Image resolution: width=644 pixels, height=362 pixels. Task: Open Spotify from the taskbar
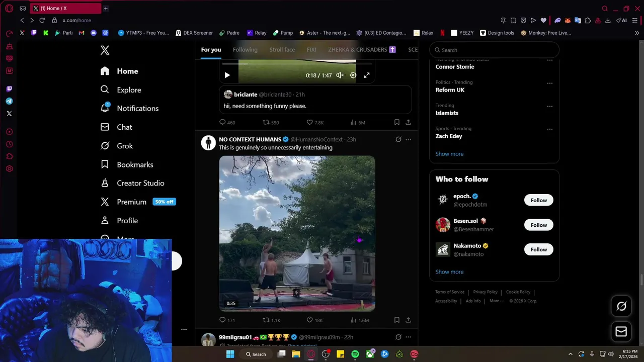(355, 354)
